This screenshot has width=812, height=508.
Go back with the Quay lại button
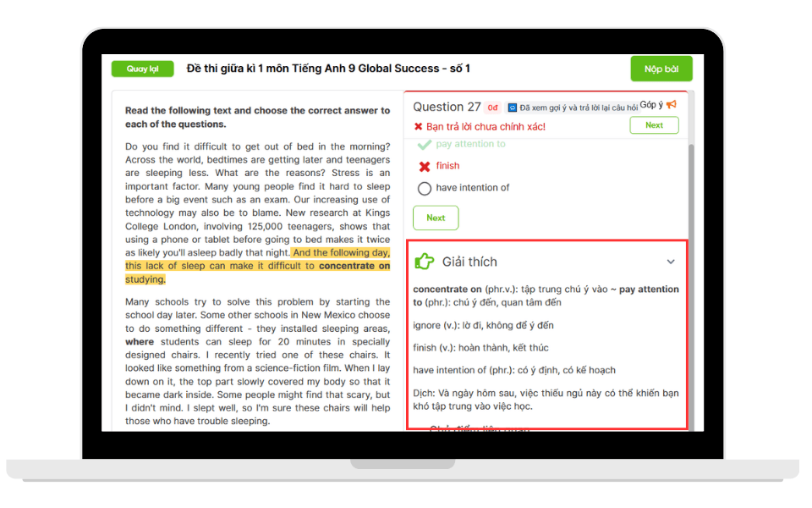pos(142,69)
